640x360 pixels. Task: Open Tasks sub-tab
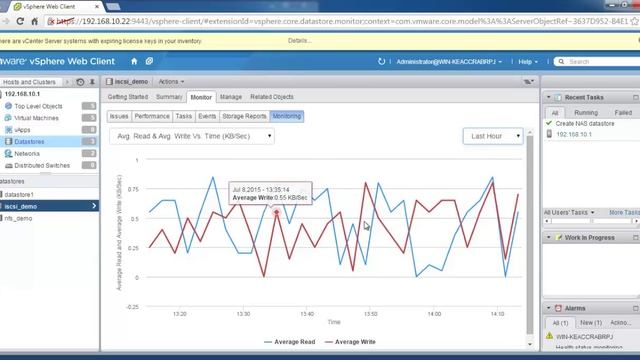[x=184, y=116]
